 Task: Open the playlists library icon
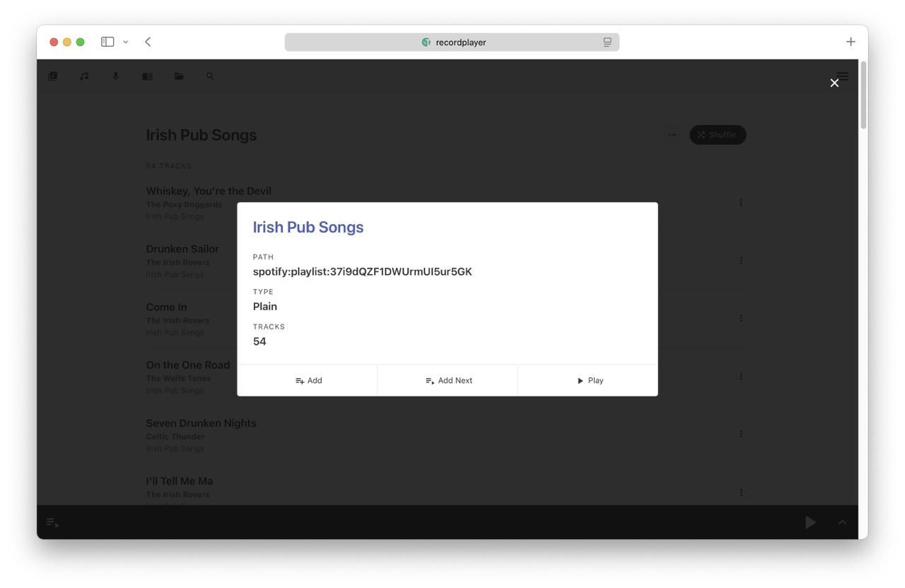point(52,76)
